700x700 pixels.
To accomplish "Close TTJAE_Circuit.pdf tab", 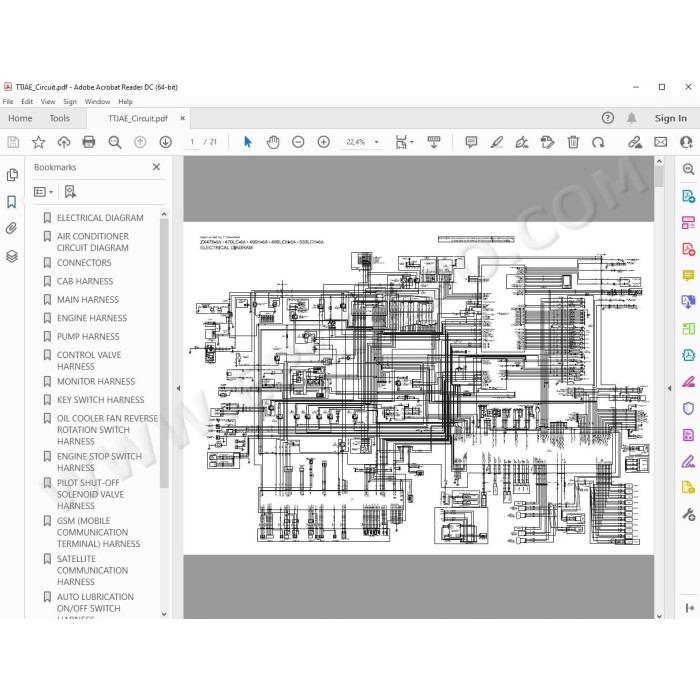I will point(183,118).
